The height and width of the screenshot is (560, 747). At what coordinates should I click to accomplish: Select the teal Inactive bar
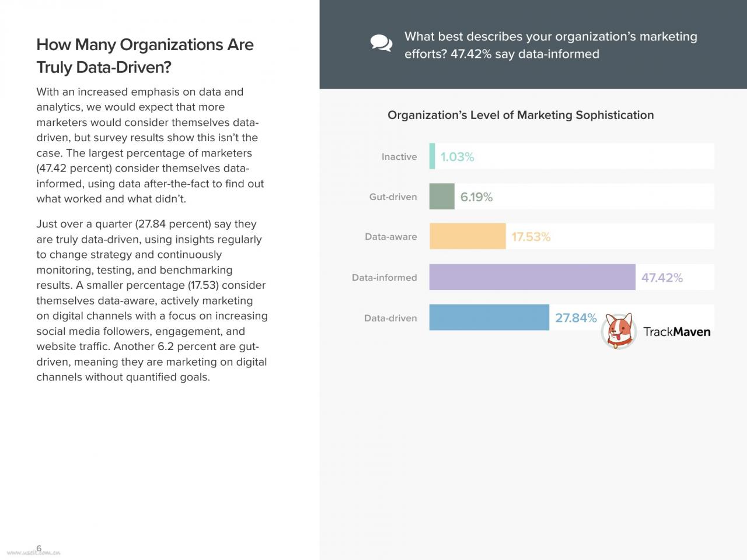(x=432, y=156)
